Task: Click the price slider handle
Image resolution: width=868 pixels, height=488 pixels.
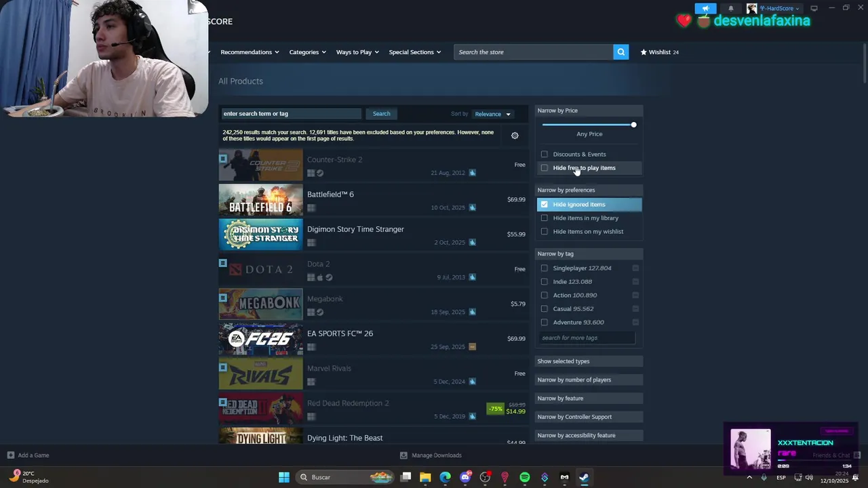Action: tap(633, 125)
